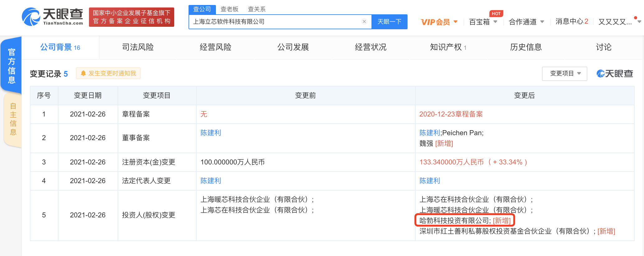This screenshot has height=256, width=644.
Task: Open the user account dropdown arrow
Action: (639, 22)
